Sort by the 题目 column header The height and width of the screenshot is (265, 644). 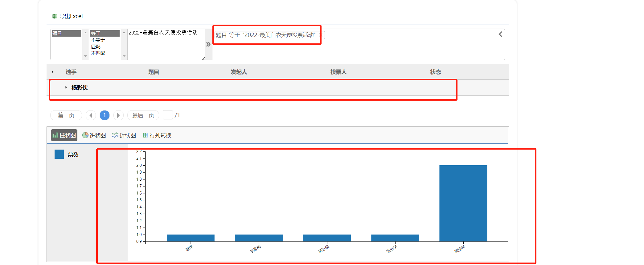[154, 72]
